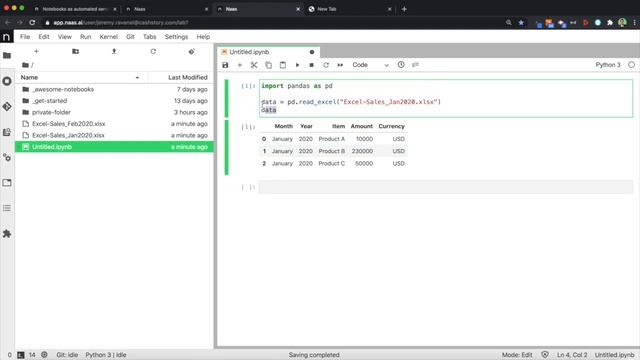Open the cell type Code dropdown
The image size is (640, 360).
(x=370, y=65)
